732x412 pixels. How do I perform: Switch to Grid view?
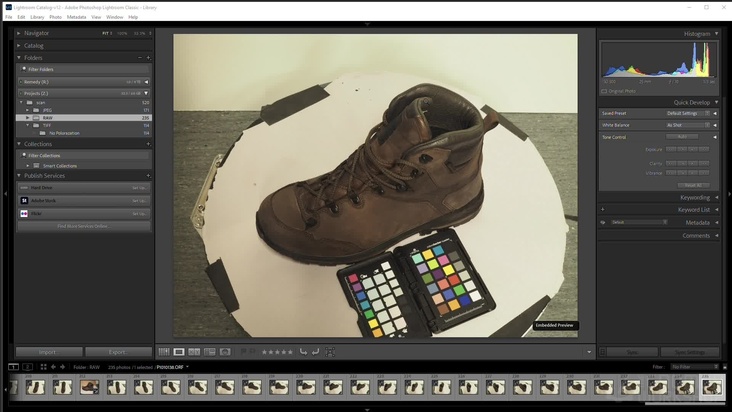click(x=164, y=352)
